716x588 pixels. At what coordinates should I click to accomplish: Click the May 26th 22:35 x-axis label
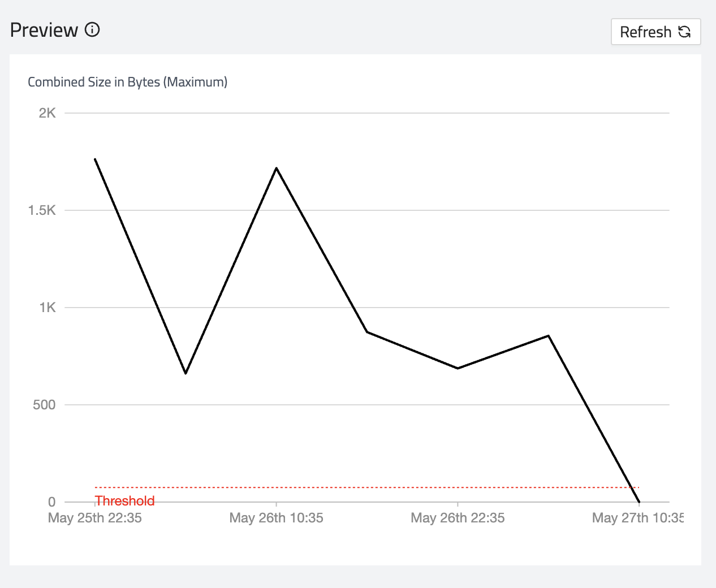(x=458, y=518)
